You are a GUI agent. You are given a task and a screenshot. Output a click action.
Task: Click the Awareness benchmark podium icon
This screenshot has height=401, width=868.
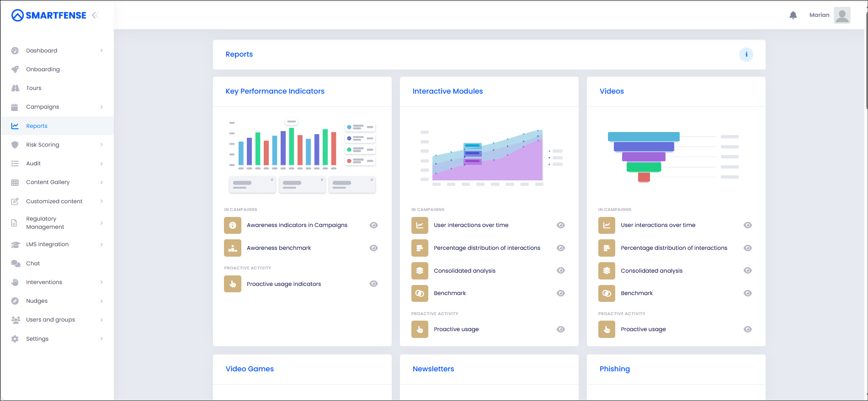click(233, 248)
